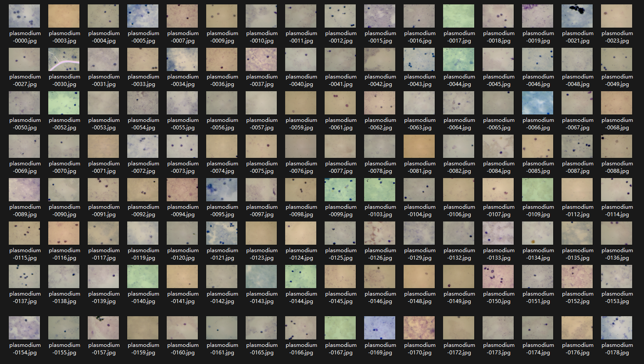Click file name plasmodium-0161.jpg

pyautogui.click(x=222, y=349)
